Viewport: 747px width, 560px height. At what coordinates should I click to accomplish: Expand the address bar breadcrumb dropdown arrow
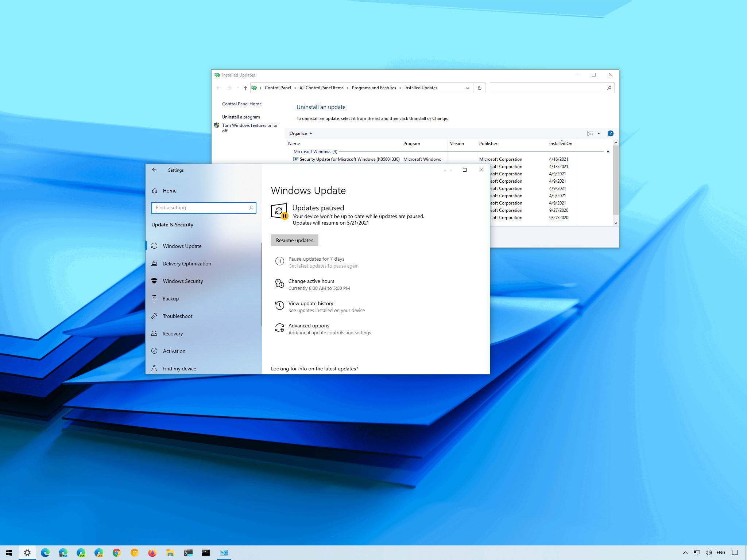[467, 87]
